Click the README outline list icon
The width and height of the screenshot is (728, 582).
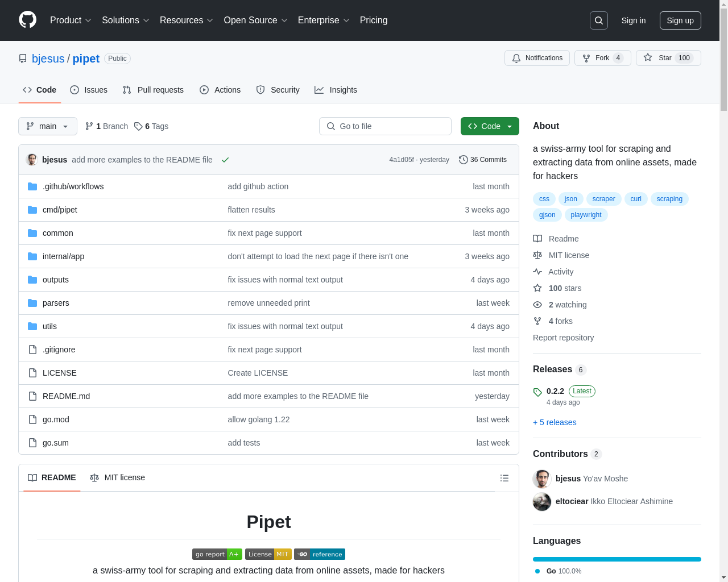pyautogui.click(x=504, y=478)
